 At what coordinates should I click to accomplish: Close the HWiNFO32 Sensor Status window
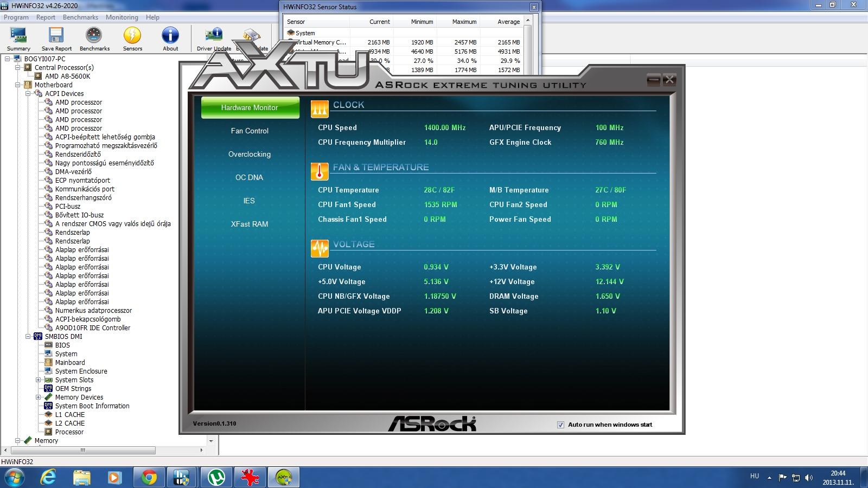534,7
